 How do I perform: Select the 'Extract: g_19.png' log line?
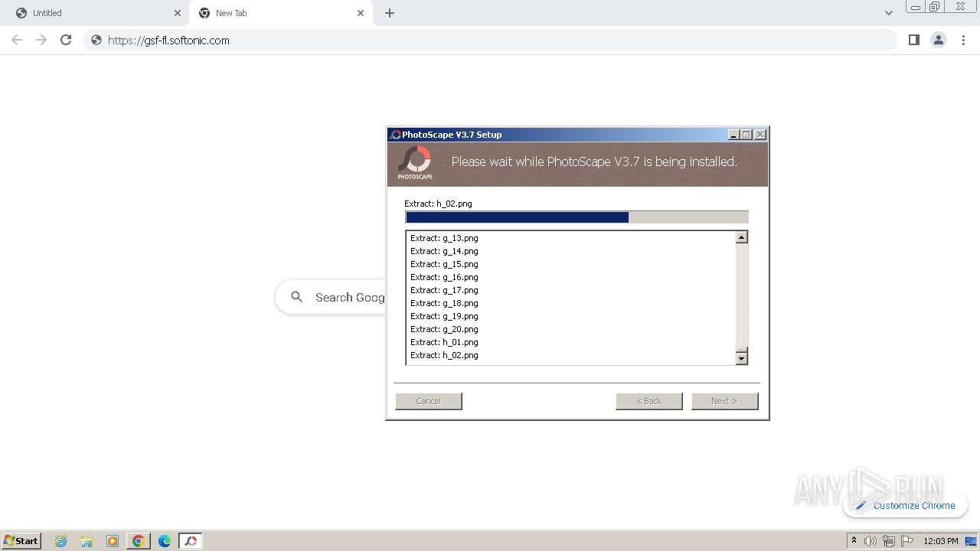444,316
